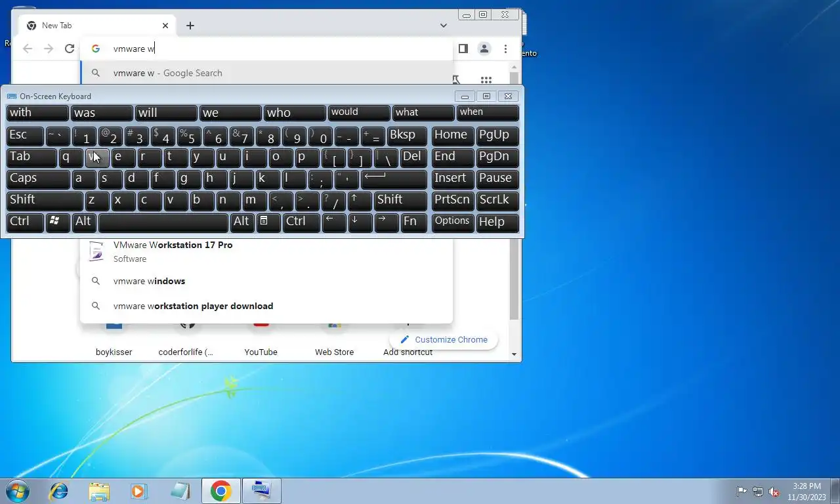Click the Windows Start orb
Image resolution: width=840 pixels, height=504 pixels.
coord(16,491)
